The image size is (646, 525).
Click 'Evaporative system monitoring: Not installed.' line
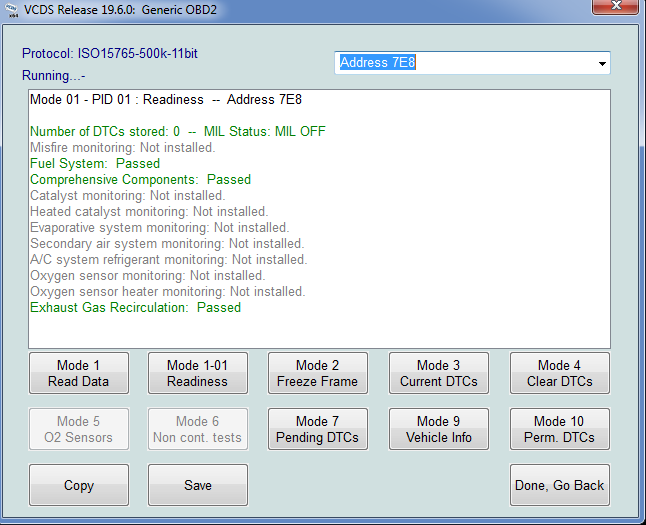(x=159, y=228)
